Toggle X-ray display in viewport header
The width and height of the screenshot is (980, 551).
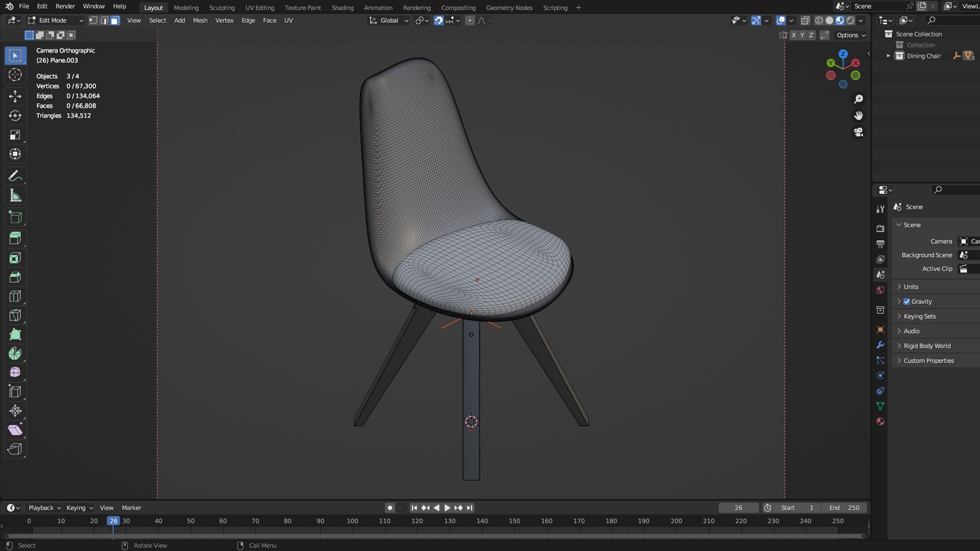coord(805,20)
